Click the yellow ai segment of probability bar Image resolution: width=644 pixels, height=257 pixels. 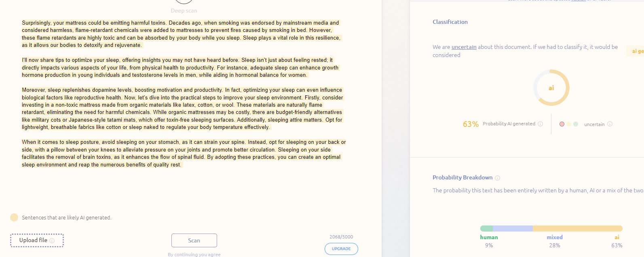578,229
